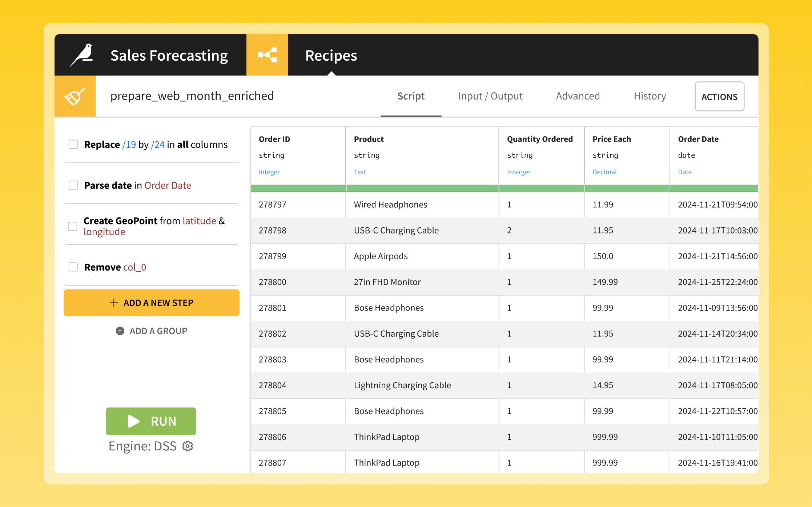
Task: Switch to Input / Output tab
Action: click(490, 96)
